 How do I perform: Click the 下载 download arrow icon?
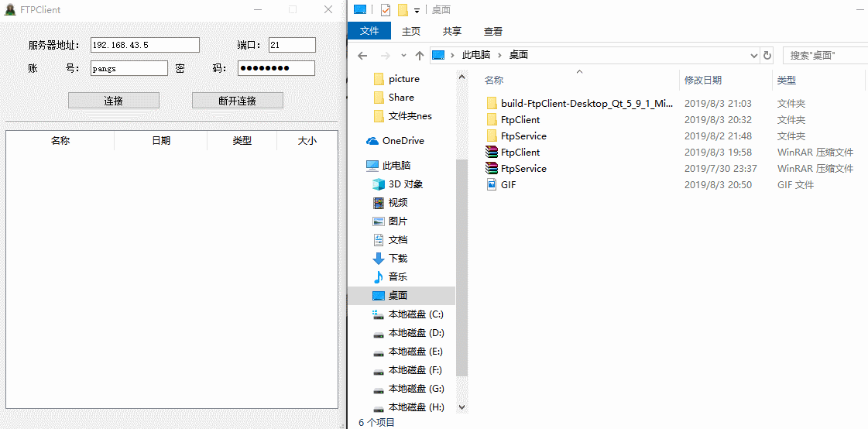379,259
